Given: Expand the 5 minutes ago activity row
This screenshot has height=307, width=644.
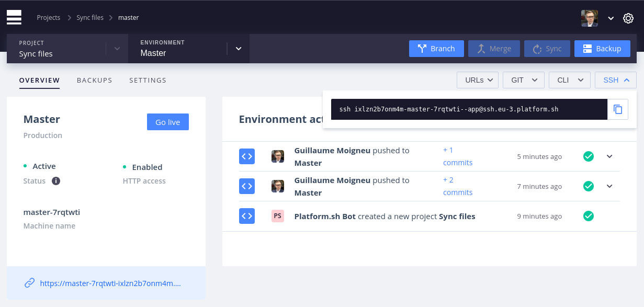Looking at the screenshot, I should click(609, 156).
